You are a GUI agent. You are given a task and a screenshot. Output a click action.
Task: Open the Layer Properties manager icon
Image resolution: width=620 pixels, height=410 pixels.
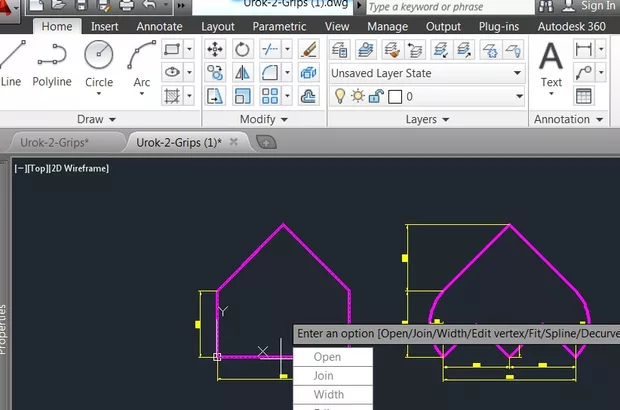pyautogui.click(x=339, y=49)
